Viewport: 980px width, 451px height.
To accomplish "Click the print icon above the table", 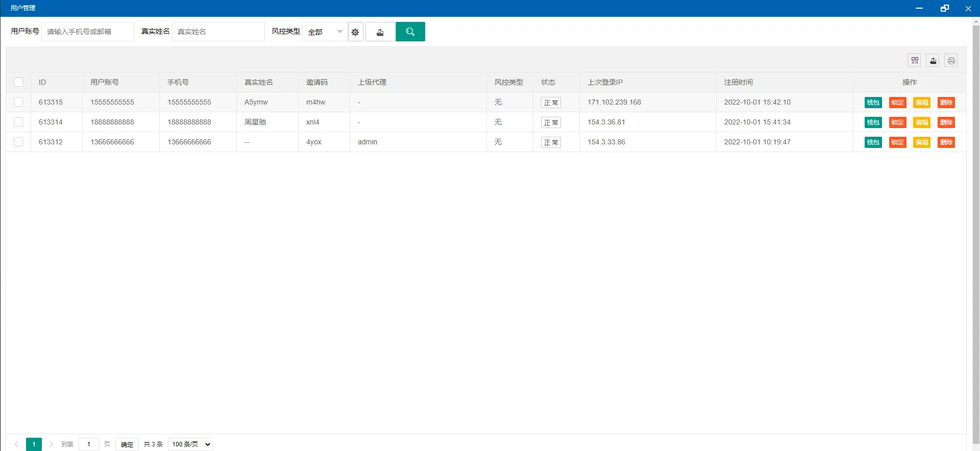I will coord(951,61).
